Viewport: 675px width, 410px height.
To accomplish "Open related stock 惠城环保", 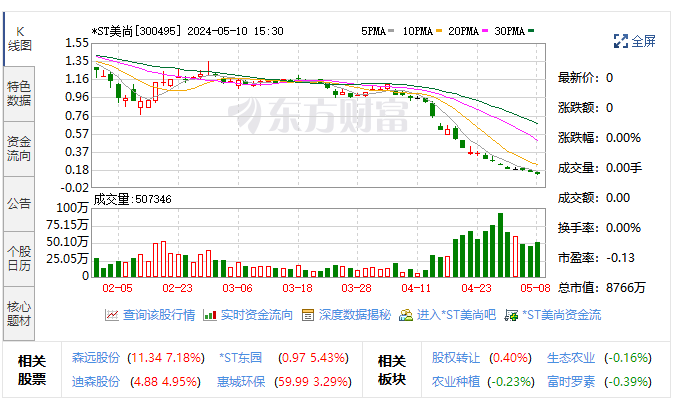I will [x=241, y=382].
